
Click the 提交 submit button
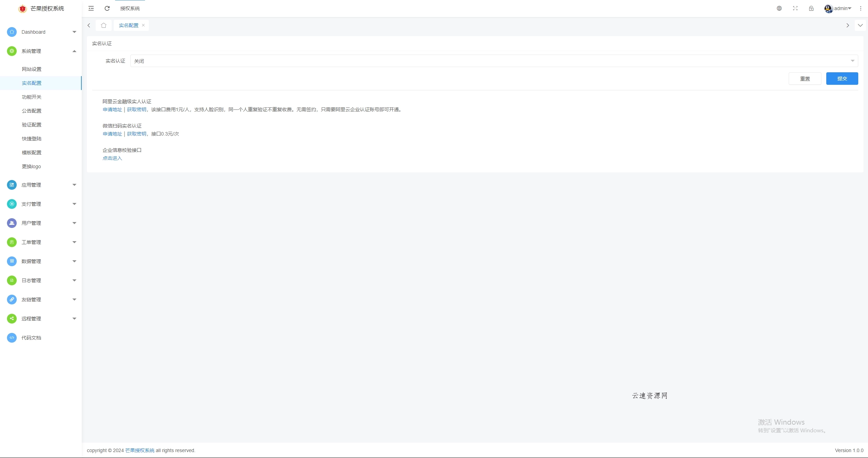(x=842, y=78)
